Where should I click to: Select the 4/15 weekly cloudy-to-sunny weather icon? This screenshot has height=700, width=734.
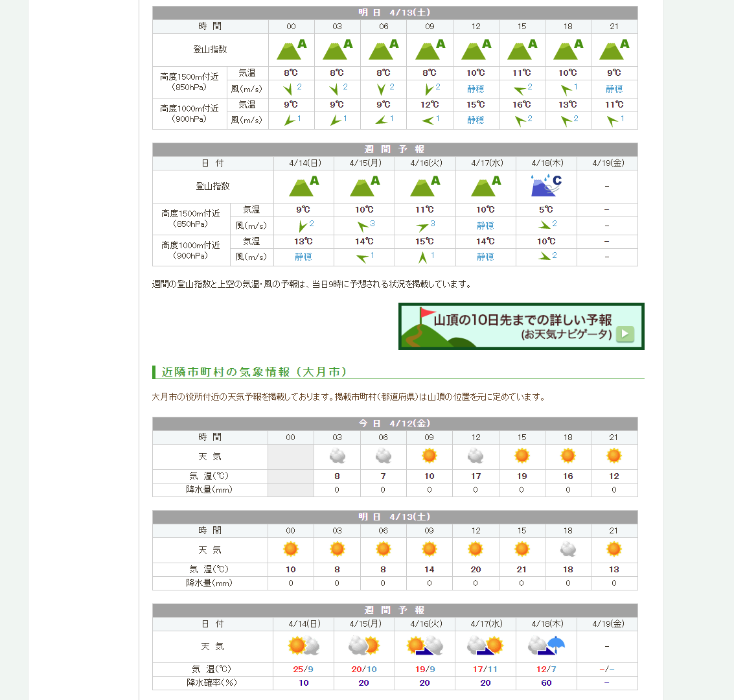363,646
